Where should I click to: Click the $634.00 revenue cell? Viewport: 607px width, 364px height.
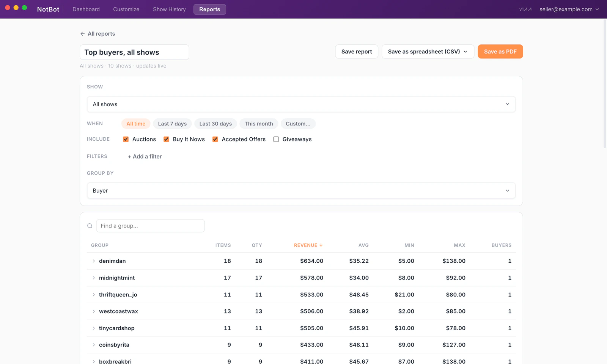pyautogui.click(x=311, y=261)
